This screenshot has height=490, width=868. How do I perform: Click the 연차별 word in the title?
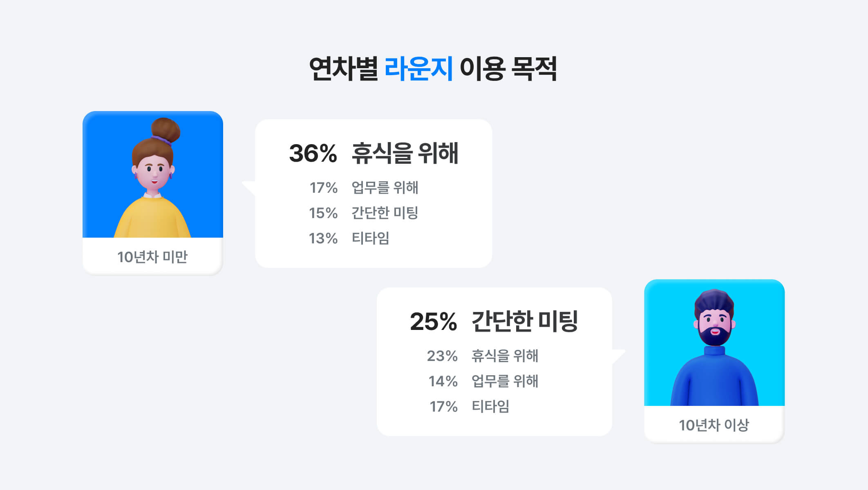(x=343, y=68)
